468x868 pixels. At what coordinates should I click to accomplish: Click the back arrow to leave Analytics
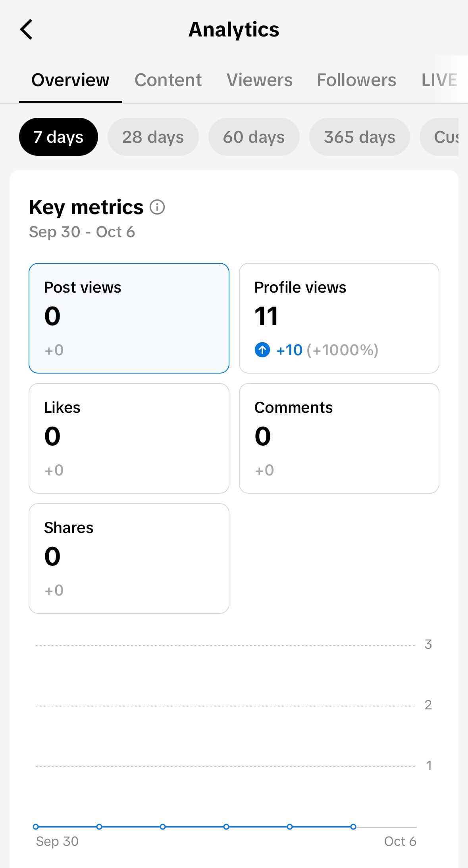click(x=26, y=29)
